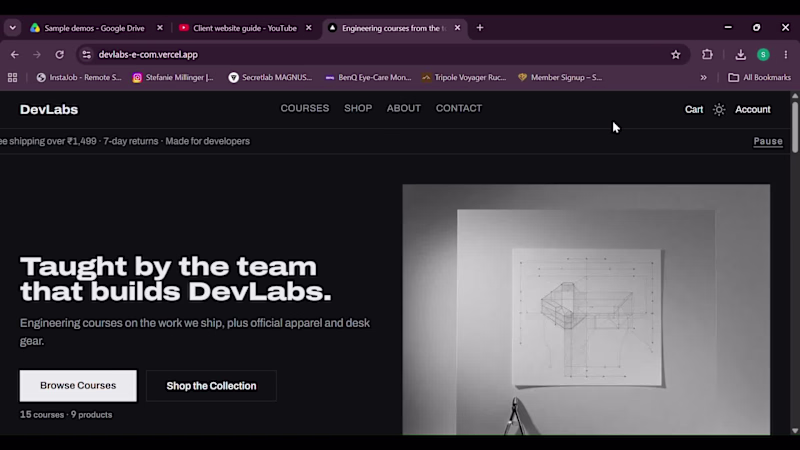Close the Sample demos Google Drive tab

pyautogui.click(x=160, y=28)
